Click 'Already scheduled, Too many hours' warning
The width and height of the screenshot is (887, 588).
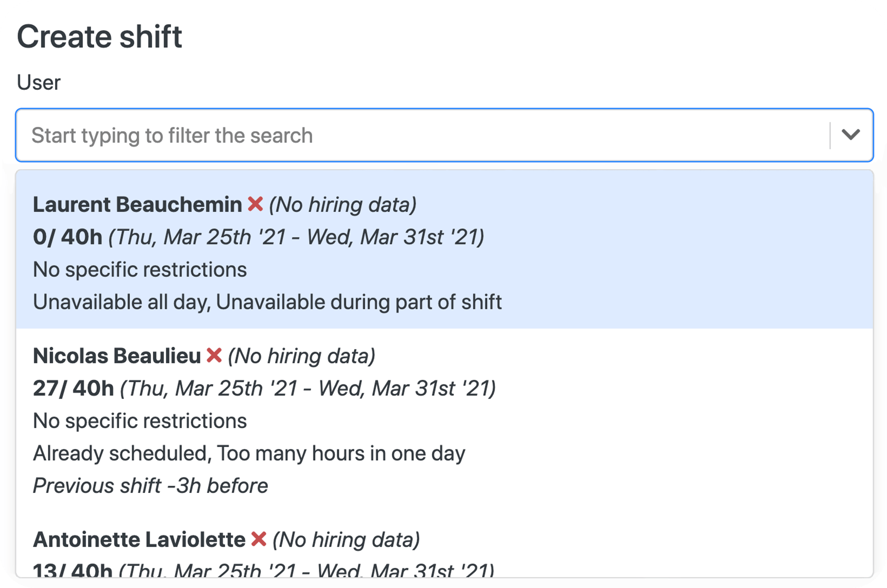(x=249, y=453)
